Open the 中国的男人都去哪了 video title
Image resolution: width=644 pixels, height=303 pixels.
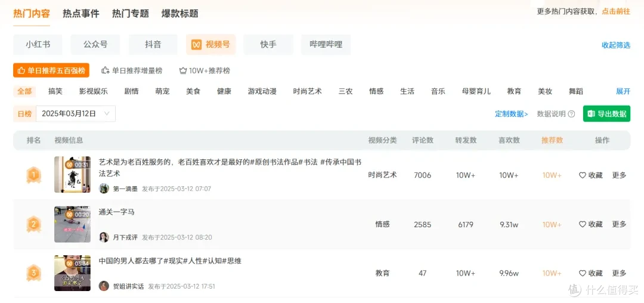170,261
